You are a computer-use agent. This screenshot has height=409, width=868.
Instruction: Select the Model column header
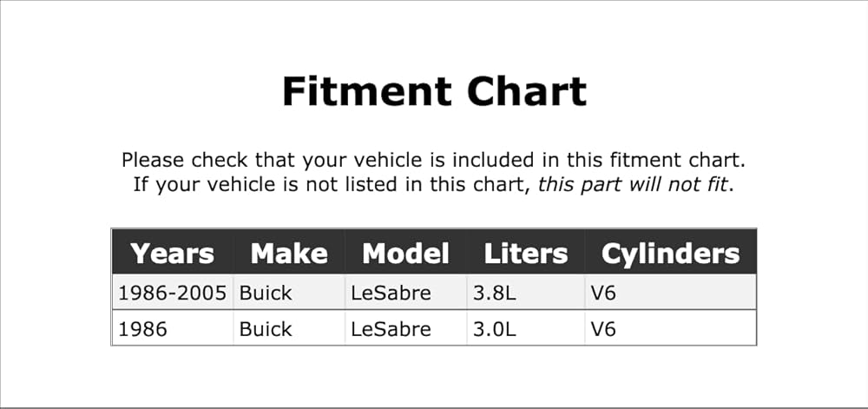405,254
